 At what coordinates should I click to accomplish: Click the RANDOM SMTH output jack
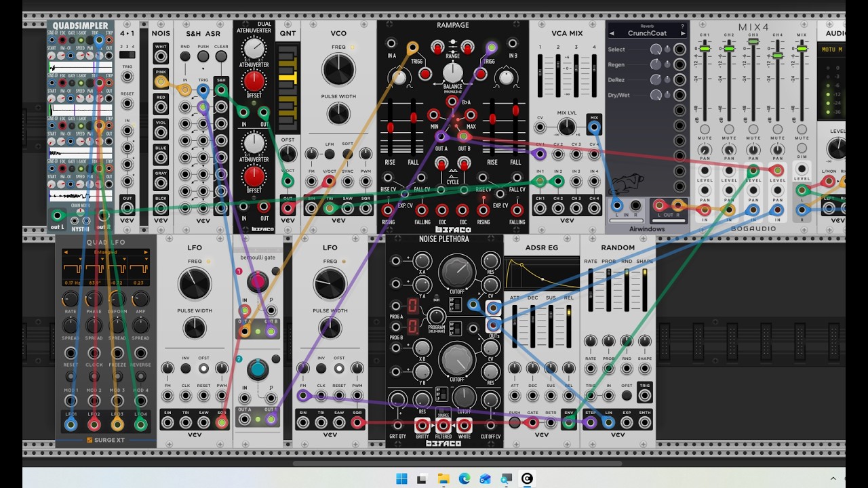pyautogui.click(x=644, y=423)
